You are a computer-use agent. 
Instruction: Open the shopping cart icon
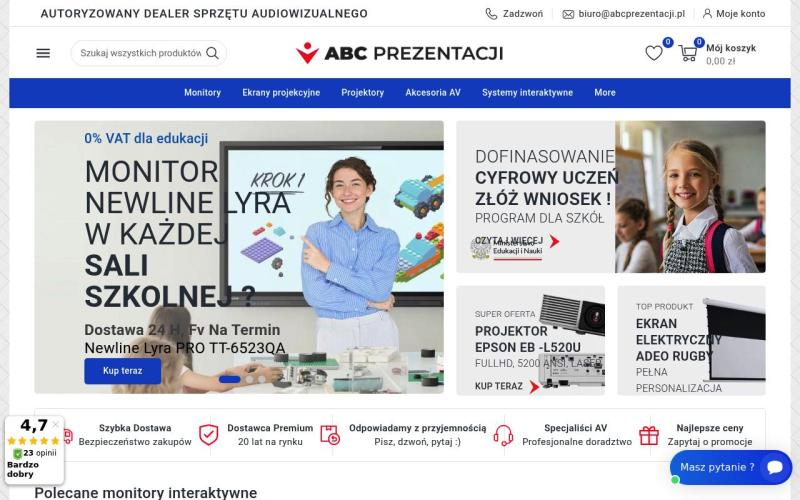688,53
